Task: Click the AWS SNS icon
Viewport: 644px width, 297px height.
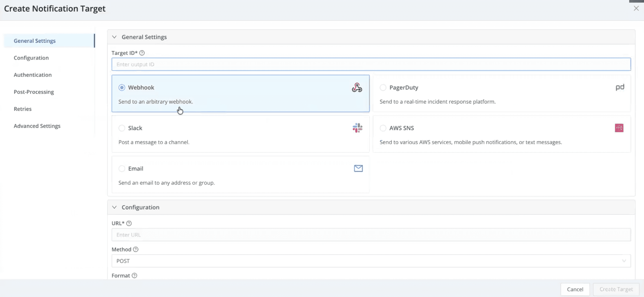Action: 619,128
